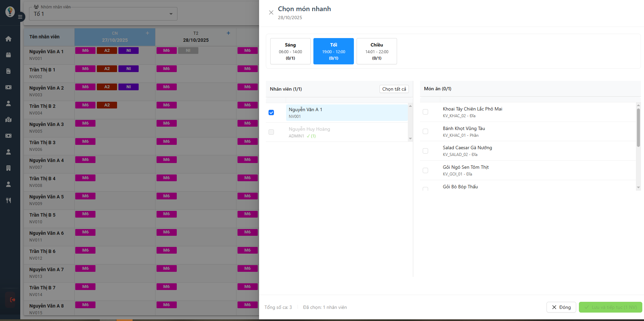Open the building icon in sidebar
This screenshot has width=644, height=321.
coord(8,168)
